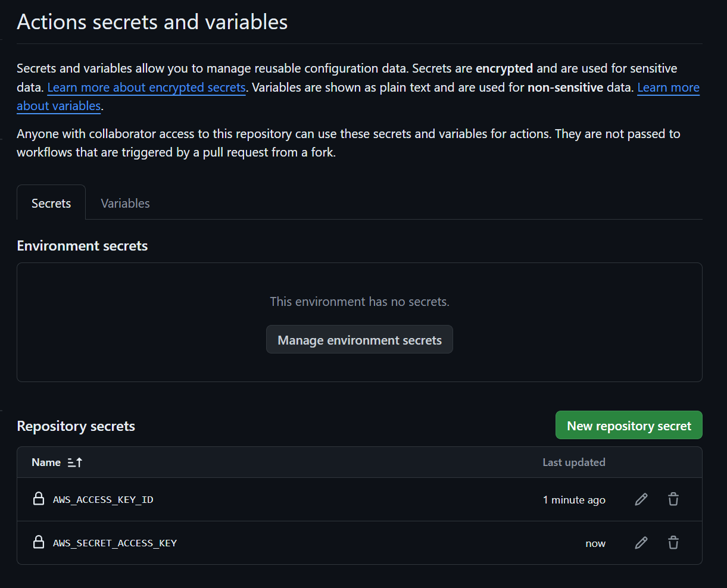The image size is (727, 588).
Task: Open the 'Learn more about encrypted secrets' link
Action: coord(146,87)
